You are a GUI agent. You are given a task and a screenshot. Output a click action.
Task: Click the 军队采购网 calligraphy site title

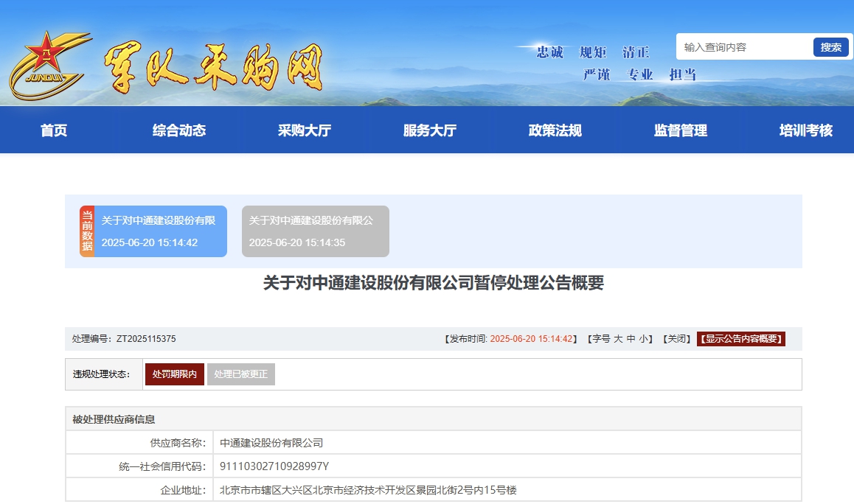(214, 68)
